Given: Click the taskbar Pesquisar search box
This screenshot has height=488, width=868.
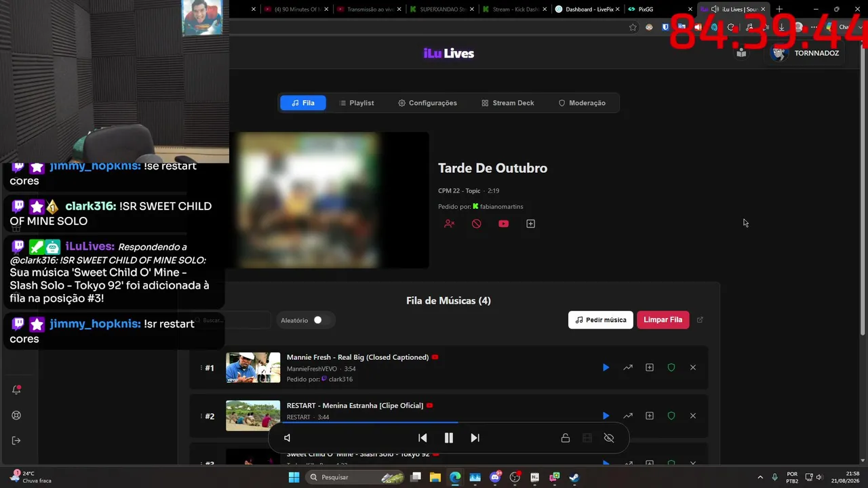Looking at the screenshot, I should pos(356,477).
